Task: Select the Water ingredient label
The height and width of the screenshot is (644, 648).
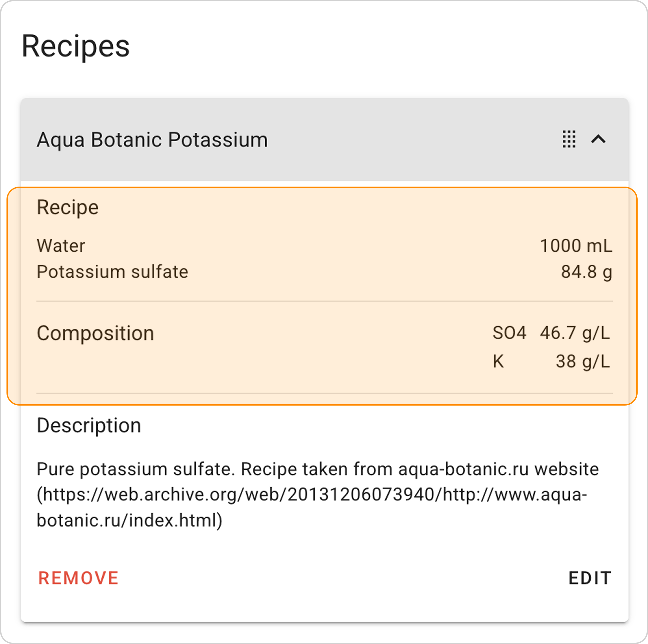Action: point(61,246)
